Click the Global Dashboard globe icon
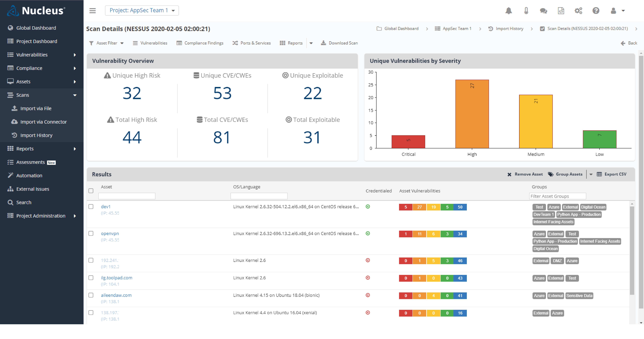Image resolution: width=644 pixels, height=339 pixels. click(10, 28)
